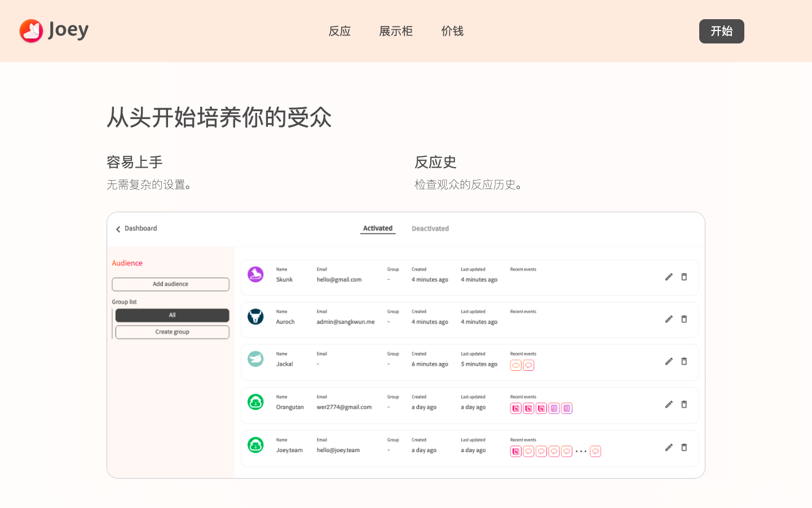
Task: Switch to the Activated tab
Action: (x=378, y=229)
